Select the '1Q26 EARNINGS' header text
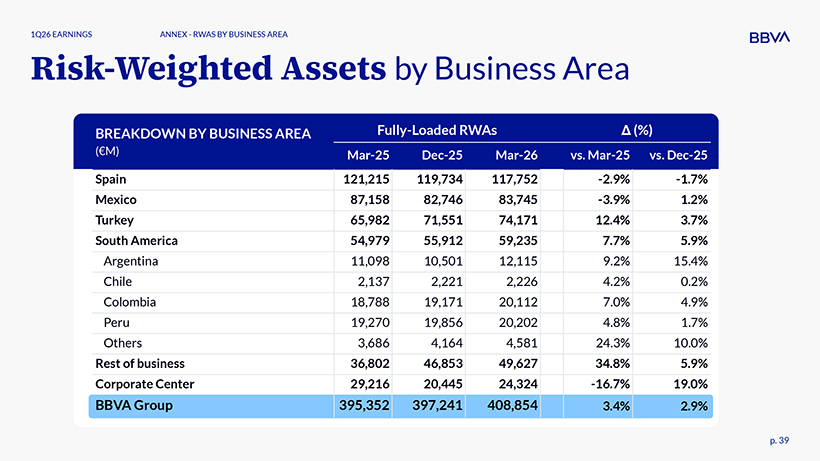 [x=61, y=34]
